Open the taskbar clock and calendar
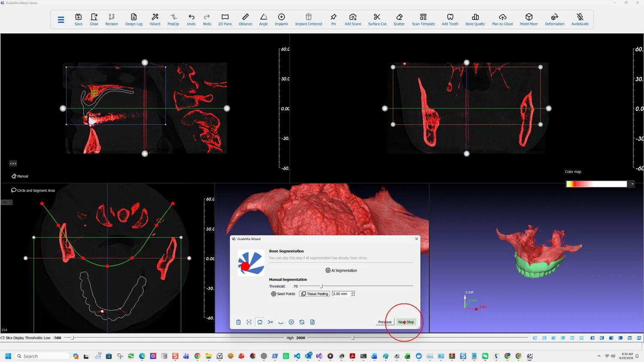644x362 pixels. (x=627, y=356)
